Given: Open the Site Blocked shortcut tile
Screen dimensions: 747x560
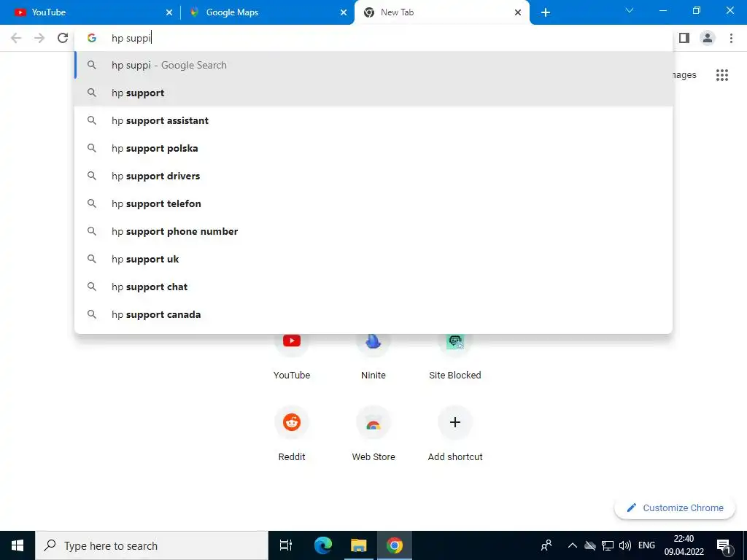Looking at the screenshot, I should tap(455, 355).
